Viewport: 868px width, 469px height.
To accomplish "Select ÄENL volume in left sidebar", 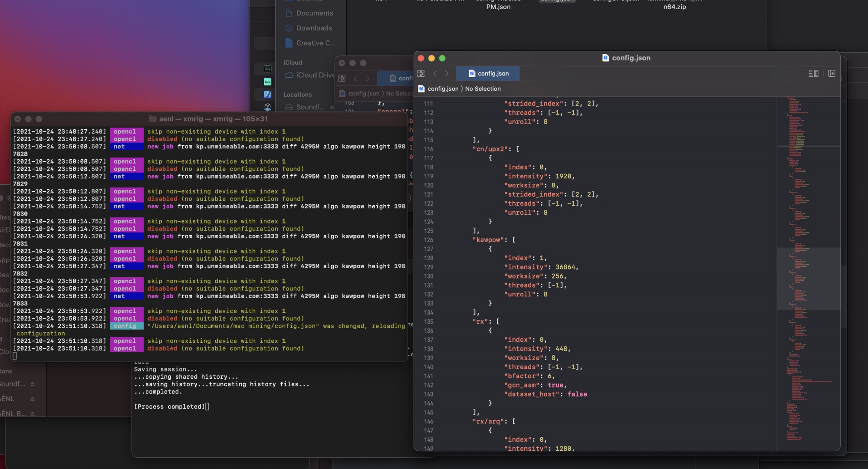I will tap(7, 399).
